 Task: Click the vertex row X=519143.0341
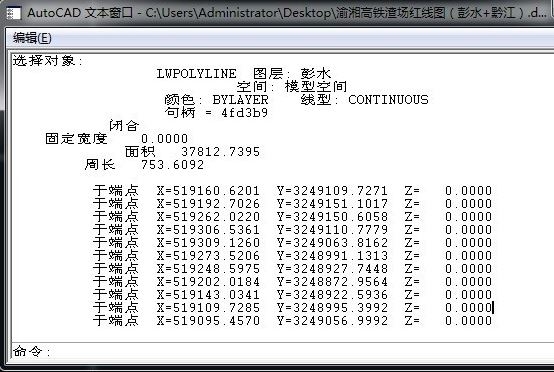[292, 295]
